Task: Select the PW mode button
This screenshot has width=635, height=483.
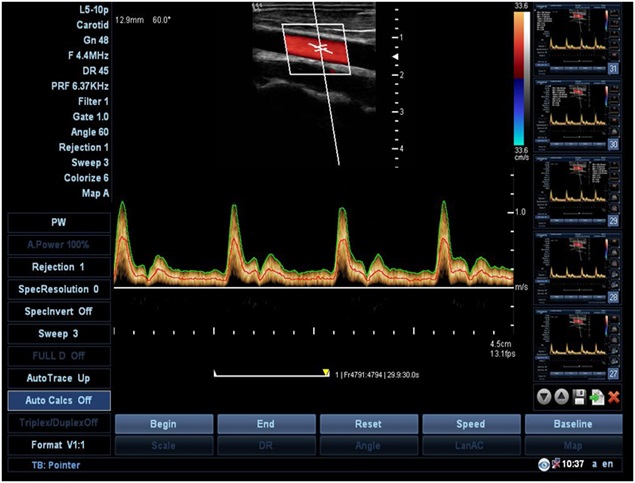Action: point(59,222)
